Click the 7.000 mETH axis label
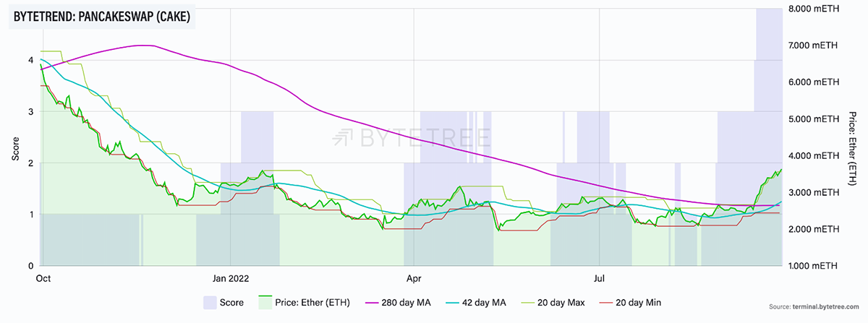The height and width of the screenshot is (323, 868). coord(812,46)
